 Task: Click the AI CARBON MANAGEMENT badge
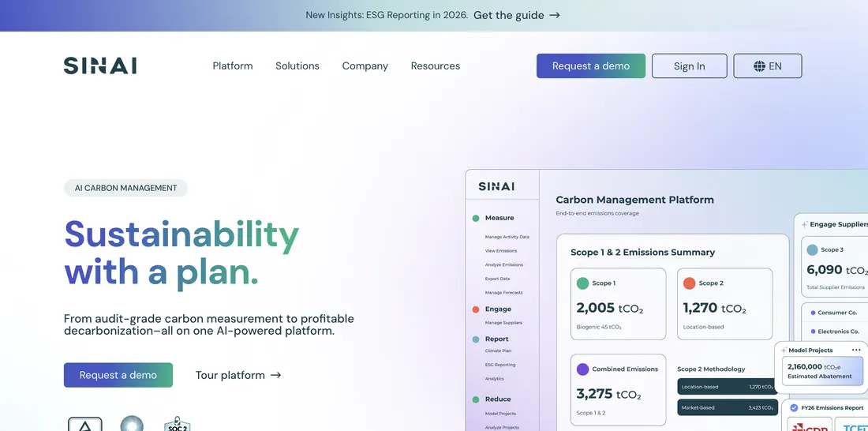click(125, 188)
